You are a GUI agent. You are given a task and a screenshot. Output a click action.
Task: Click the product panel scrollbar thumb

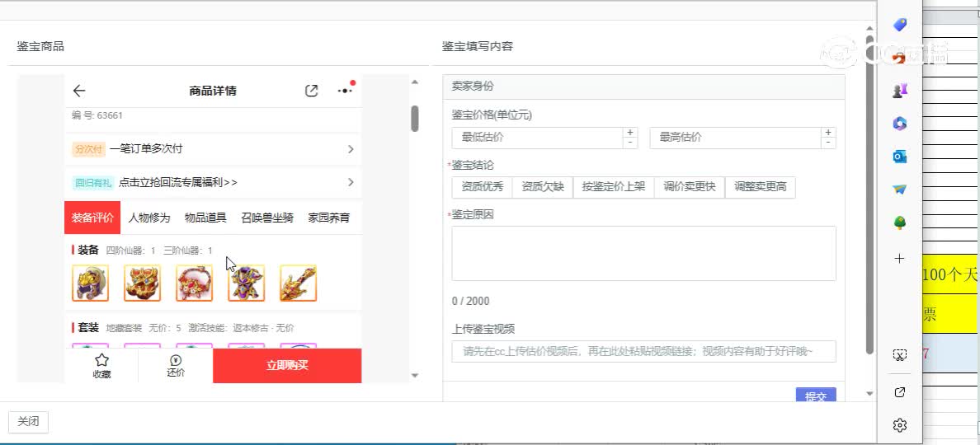click(x=414, y=119)
